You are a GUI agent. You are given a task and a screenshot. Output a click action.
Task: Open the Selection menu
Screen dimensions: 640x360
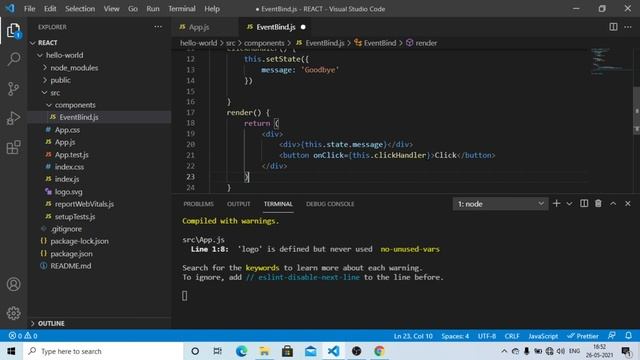point(80,9)
